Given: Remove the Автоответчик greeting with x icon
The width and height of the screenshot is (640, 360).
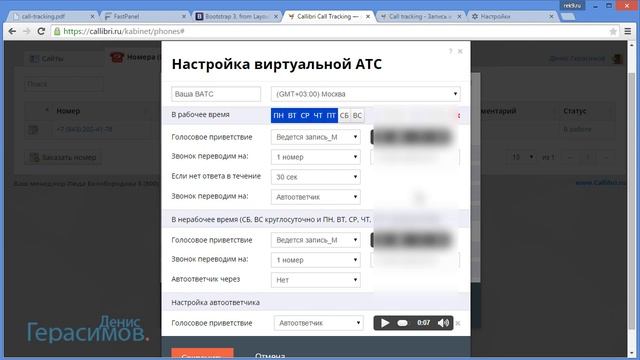Looking at the screenshot, I should coord(458,323).
